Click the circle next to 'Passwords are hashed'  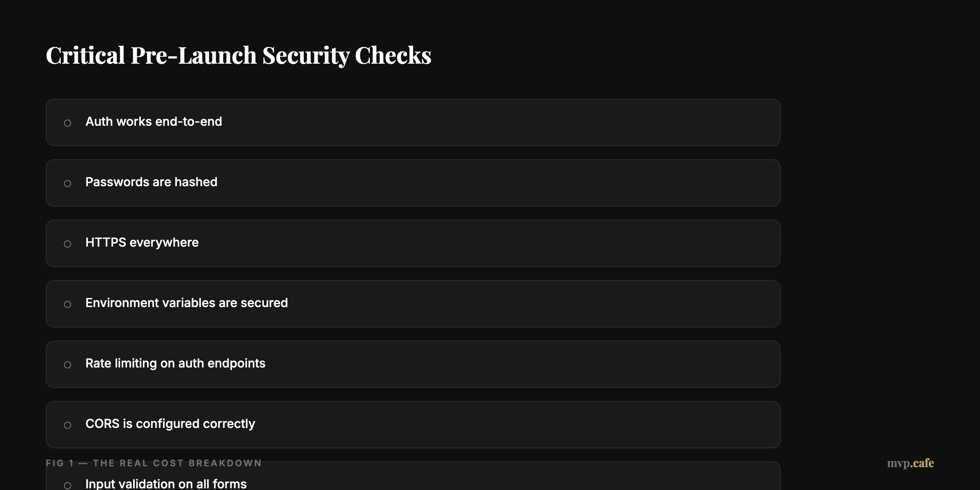click(x=68, y=183)
